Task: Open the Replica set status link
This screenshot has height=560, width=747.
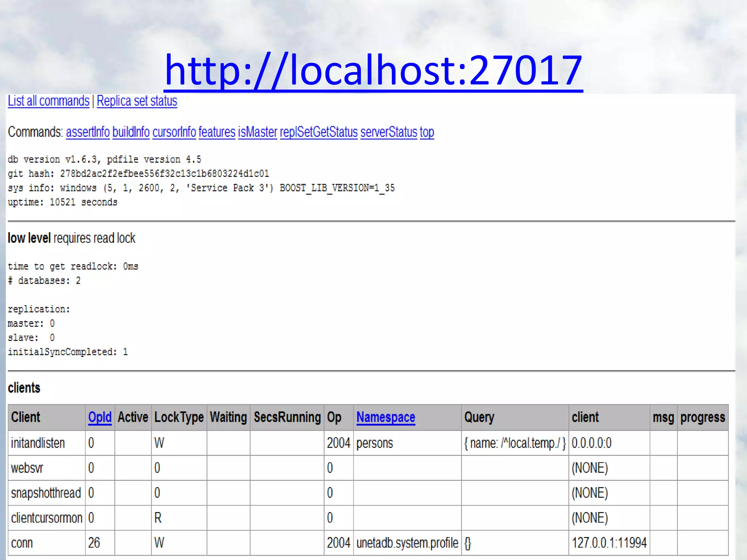Action: click(x=137, y=101)
